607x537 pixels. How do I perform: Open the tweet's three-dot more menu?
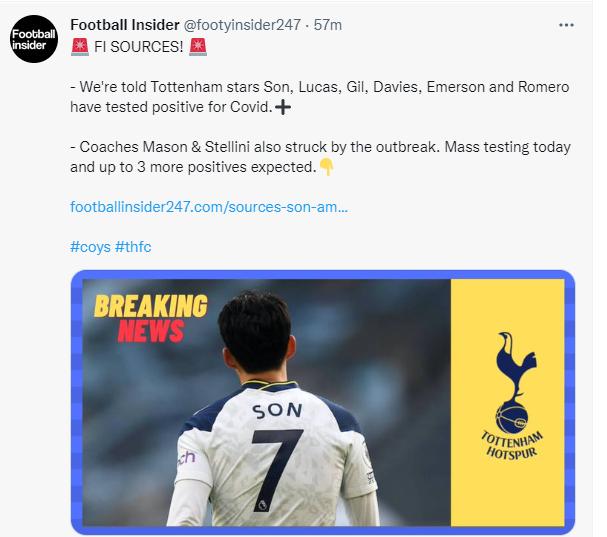[x=566, y=25]
